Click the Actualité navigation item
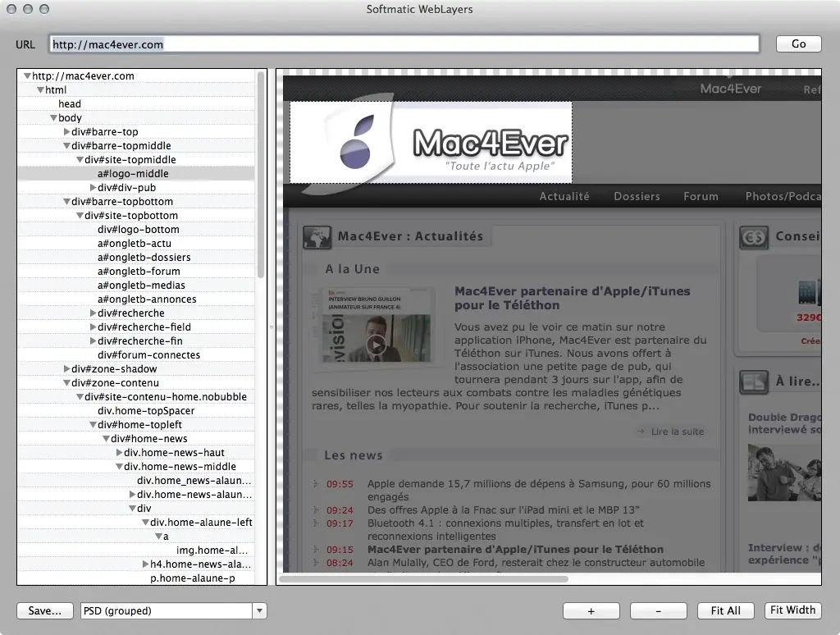 pyautogui.click(x=564, y=196)
